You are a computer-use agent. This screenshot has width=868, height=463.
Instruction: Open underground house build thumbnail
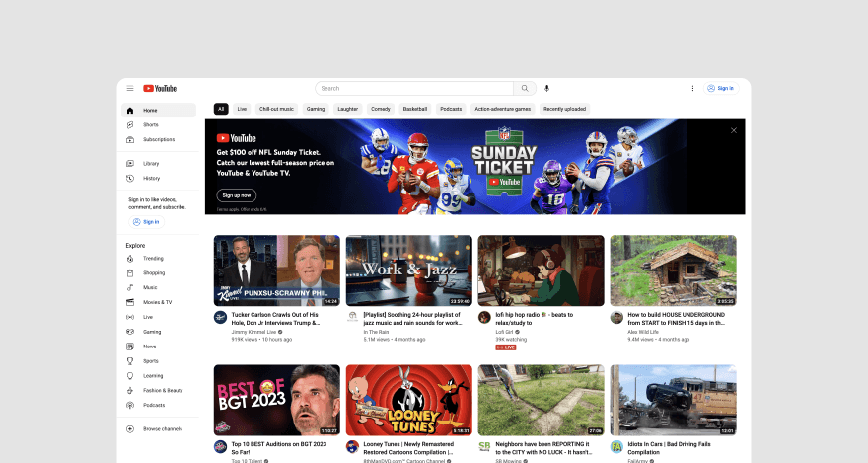pos(673,270)
